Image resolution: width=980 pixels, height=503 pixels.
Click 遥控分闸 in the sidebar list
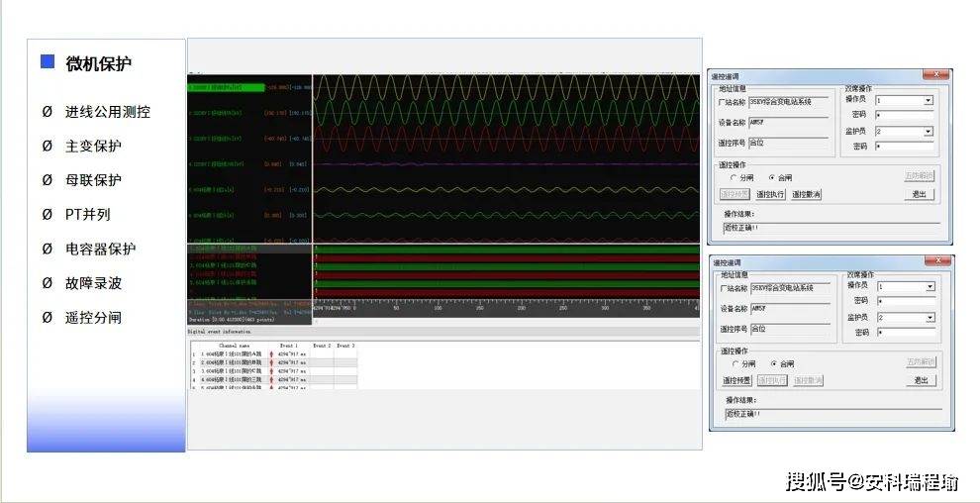pos(93,318)
